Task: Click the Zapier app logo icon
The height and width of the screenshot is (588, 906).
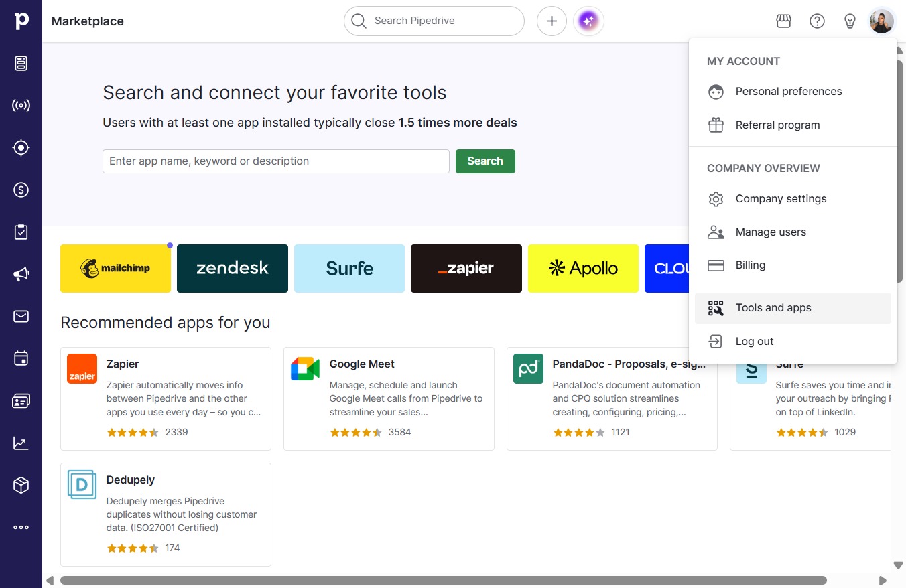Action: (x=82, y=368)
